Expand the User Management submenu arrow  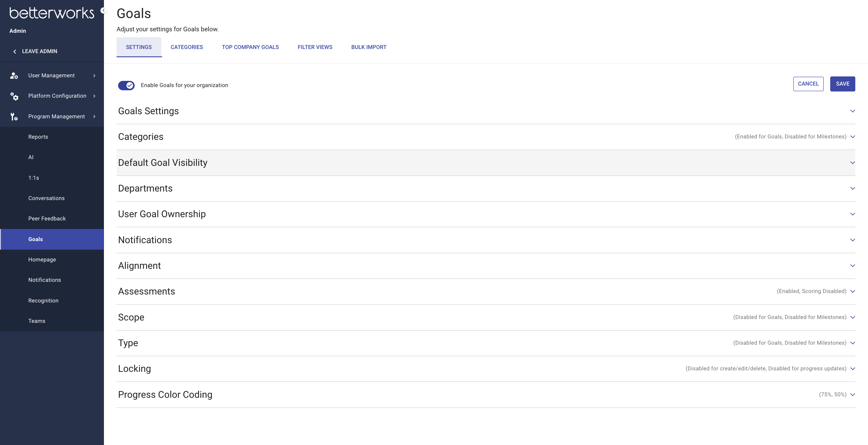(x=94, y=76)
